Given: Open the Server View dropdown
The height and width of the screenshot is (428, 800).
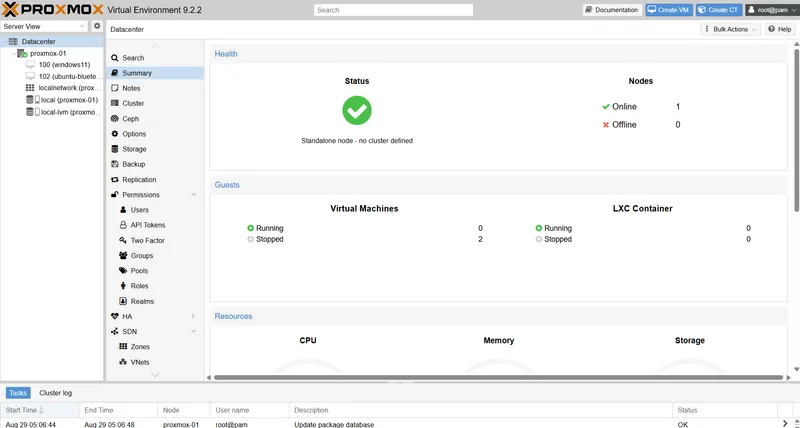Looking at the screenshot, I should [x=82, y=26].
